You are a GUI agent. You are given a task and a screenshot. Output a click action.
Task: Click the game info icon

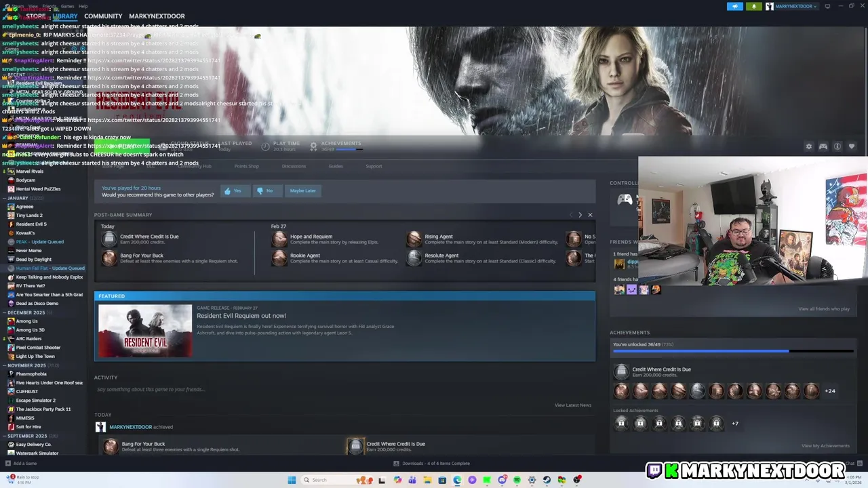(837, 146)
